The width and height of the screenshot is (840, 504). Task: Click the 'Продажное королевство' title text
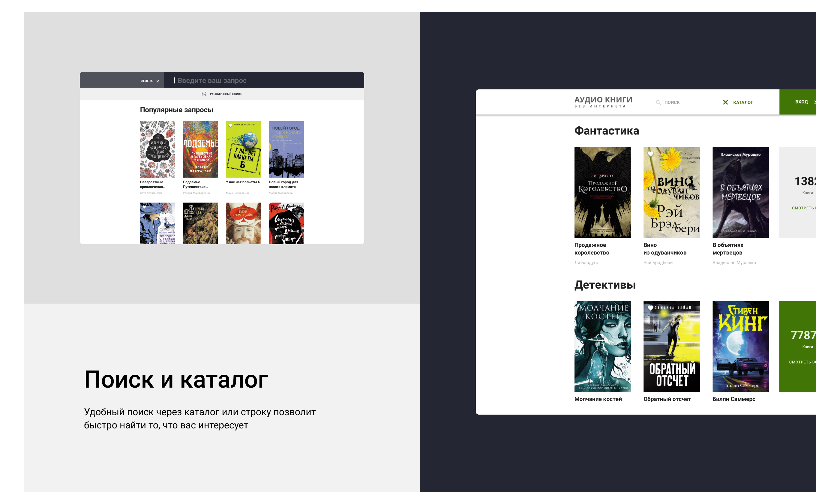click(x=592, y=249)
